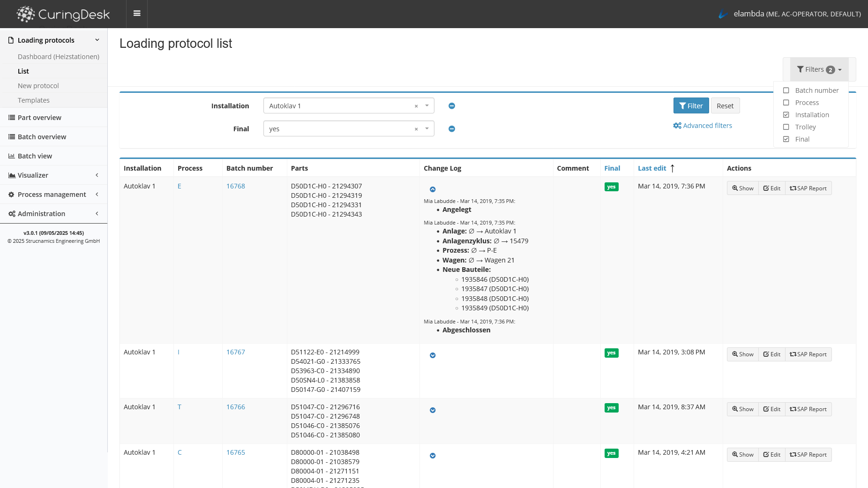Uncheck the Installation filter checkbox
868x488 pixels.
786,115
